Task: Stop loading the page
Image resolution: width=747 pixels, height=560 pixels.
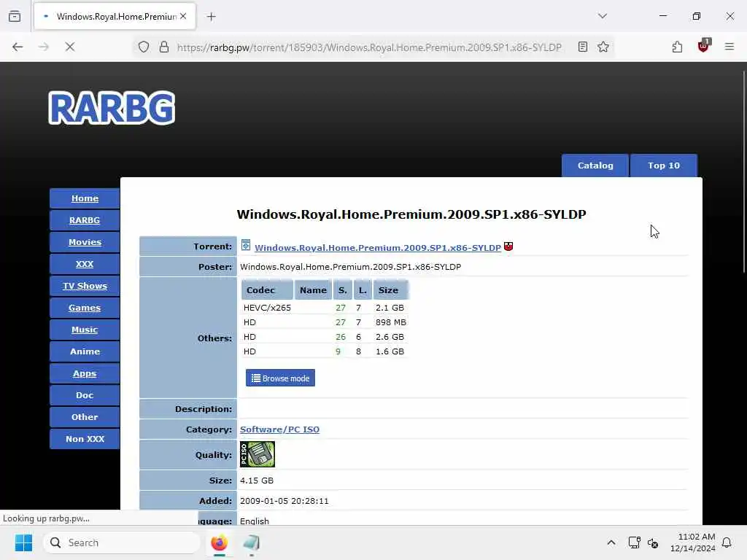Action: 70,47
